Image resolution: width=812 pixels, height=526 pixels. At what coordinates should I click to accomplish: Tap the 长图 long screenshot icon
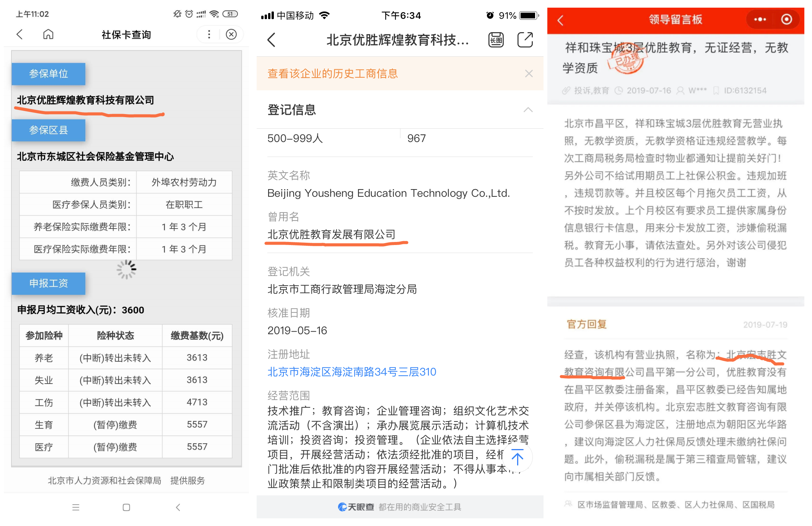[x=496, y=40]
